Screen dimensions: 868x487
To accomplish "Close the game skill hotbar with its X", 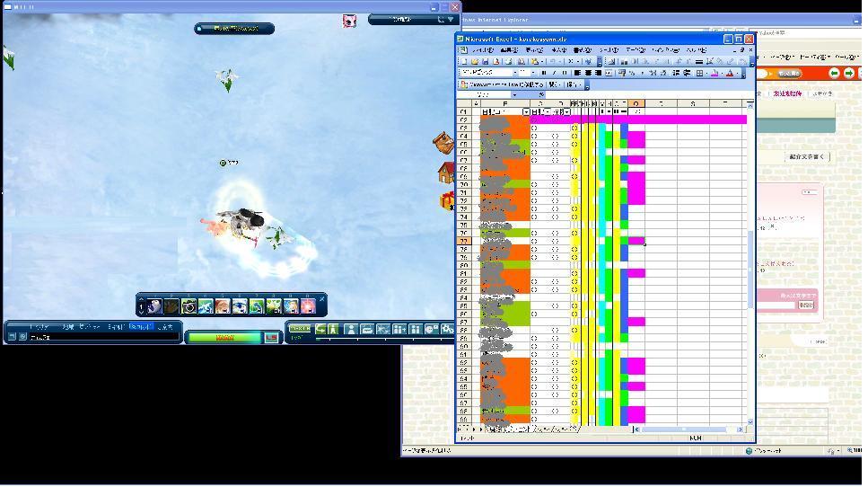I will click(321, 298).
